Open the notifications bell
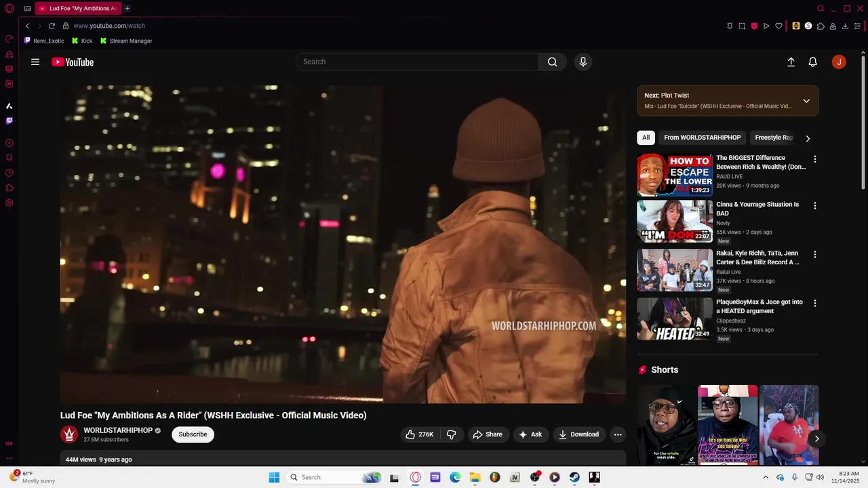The height and width of the screenshot is (488, 868). click(x=812, y=62)
